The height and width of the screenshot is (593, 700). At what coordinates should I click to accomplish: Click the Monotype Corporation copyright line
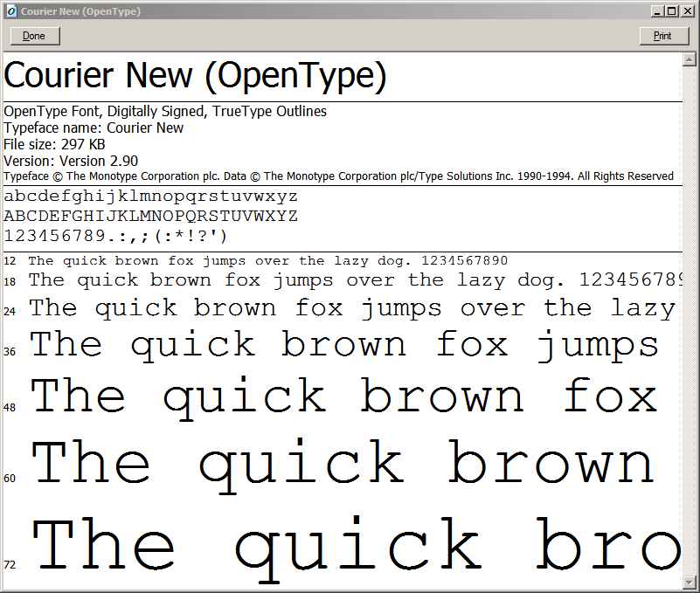tap(338, 176)
